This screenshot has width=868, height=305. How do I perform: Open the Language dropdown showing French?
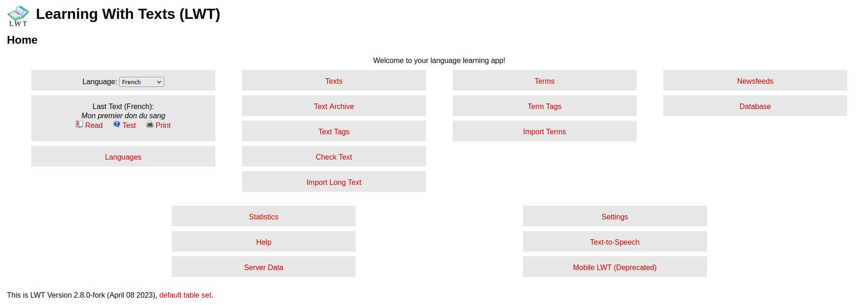pyautogui.click(x=141, y=82)
